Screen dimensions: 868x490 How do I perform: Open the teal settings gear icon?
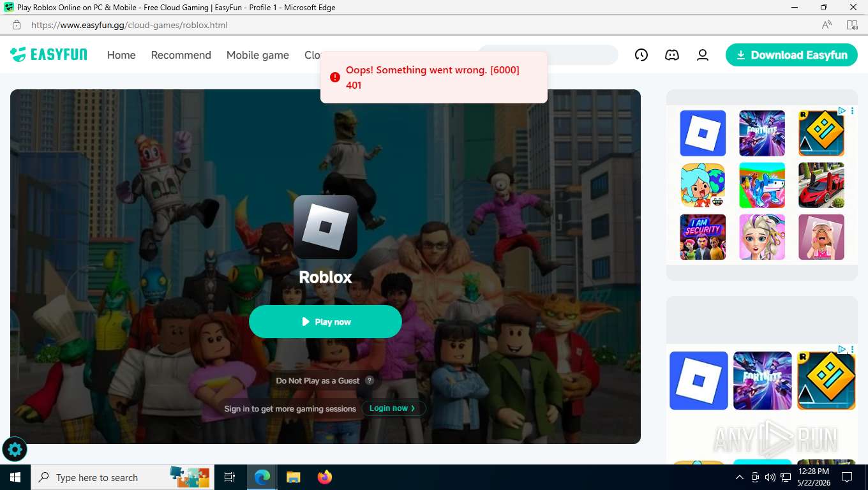tap(15, 450)
